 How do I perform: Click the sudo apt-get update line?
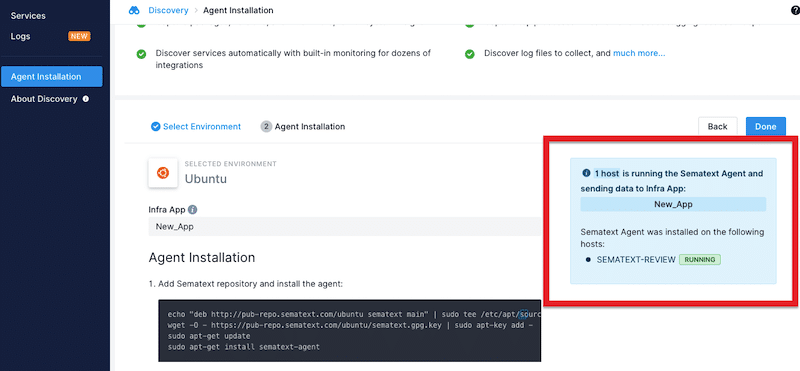(209, 336)
